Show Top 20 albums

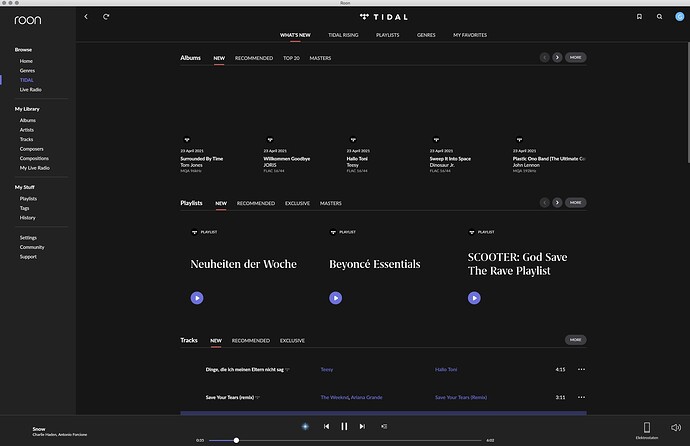291,58
